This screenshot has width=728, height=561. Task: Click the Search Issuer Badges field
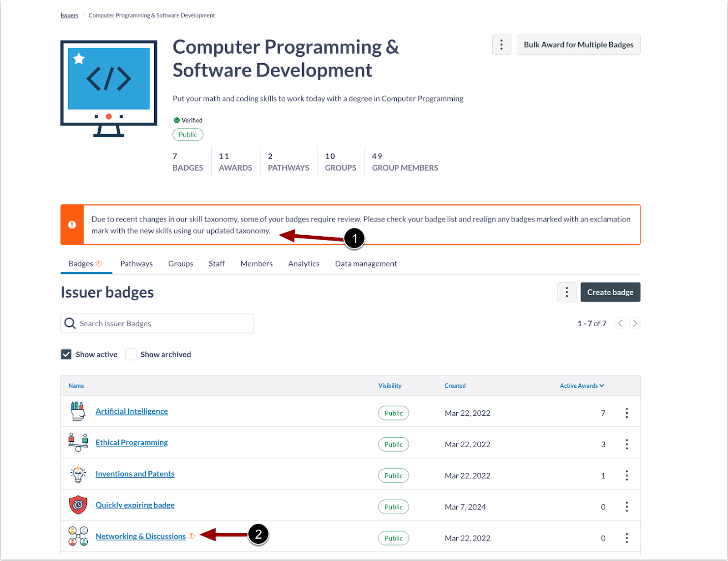157,323
